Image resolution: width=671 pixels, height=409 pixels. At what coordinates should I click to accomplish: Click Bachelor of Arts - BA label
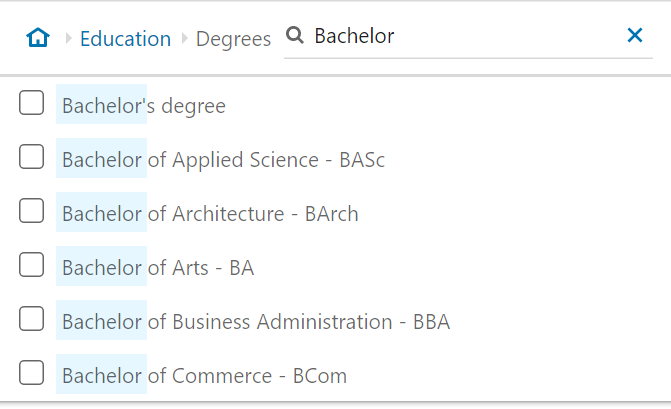158,267
